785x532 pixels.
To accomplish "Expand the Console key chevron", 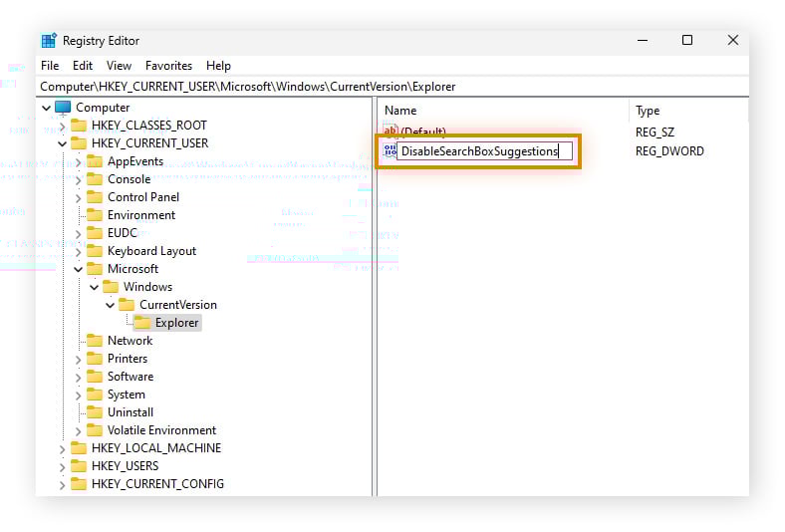I will 78,180.
